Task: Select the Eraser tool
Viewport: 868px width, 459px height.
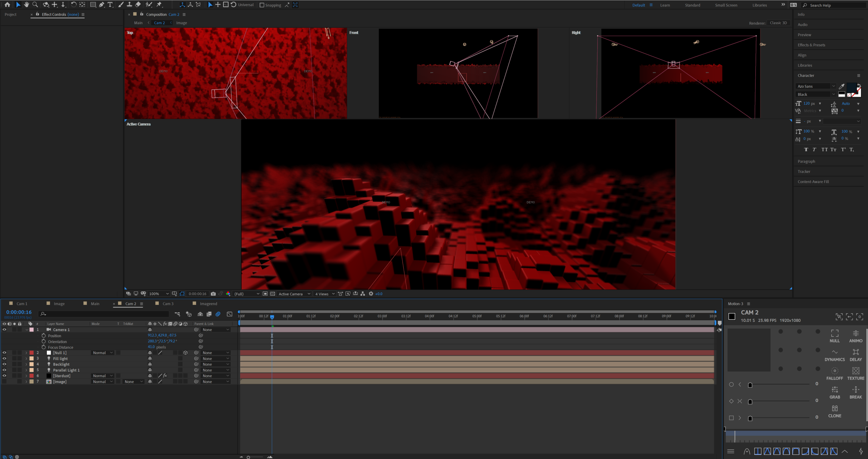Action: pyautogui.click(x=138, y=5)
